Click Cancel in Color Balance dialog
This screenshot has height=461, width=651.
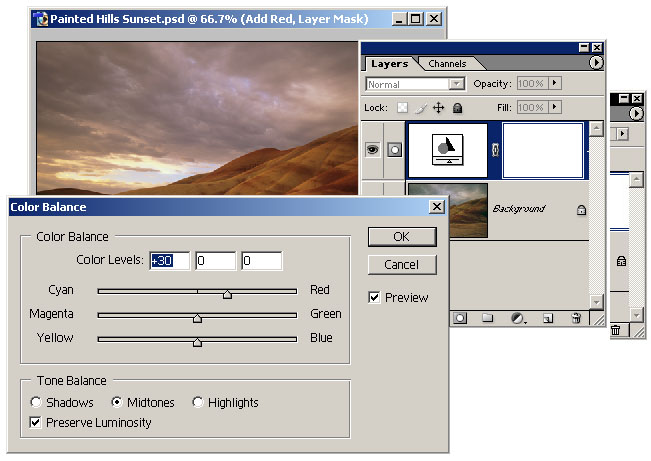tap(402, 265)
